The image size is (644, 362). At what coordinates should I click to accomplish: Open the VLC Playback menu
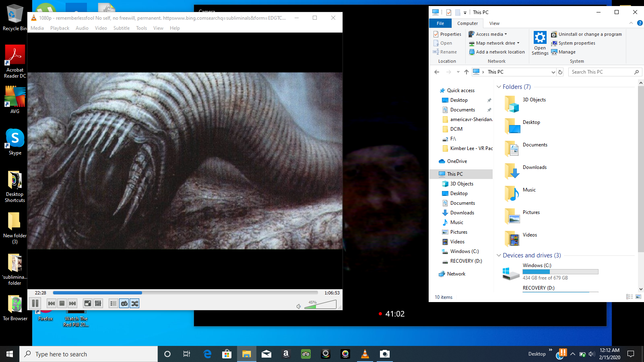coord(60,28)
